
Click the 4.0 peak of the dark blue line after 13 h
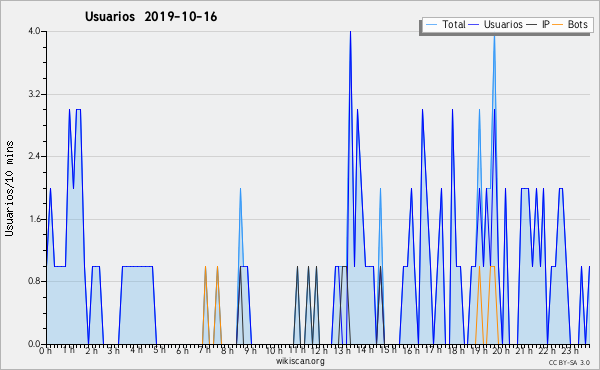coord(350,32)
